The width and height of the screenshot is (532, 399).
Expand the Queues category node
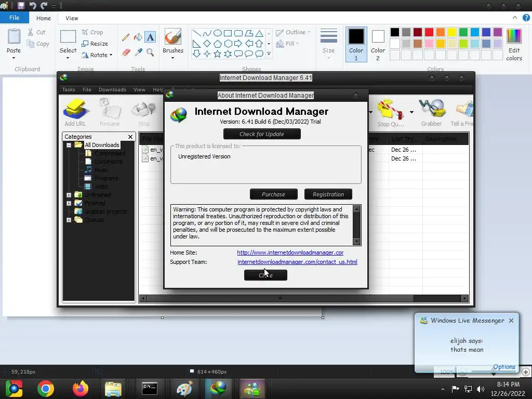click(69, 220)
